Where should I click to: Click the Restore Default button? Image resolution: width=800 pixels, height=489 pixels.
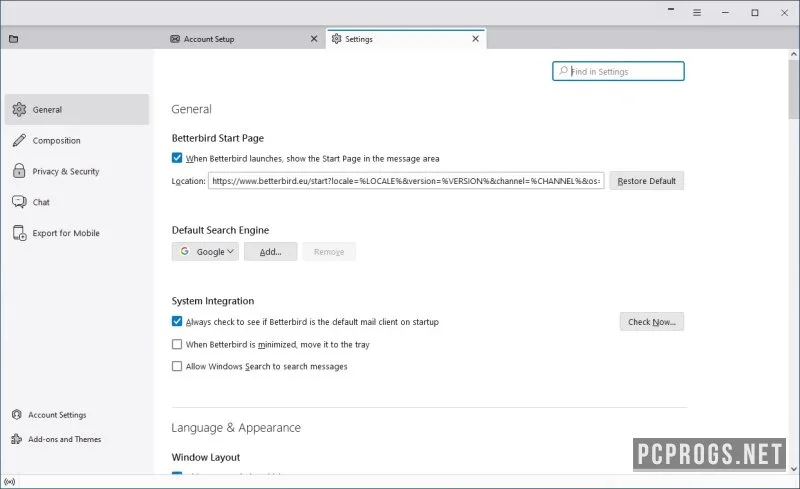(646, 181)
